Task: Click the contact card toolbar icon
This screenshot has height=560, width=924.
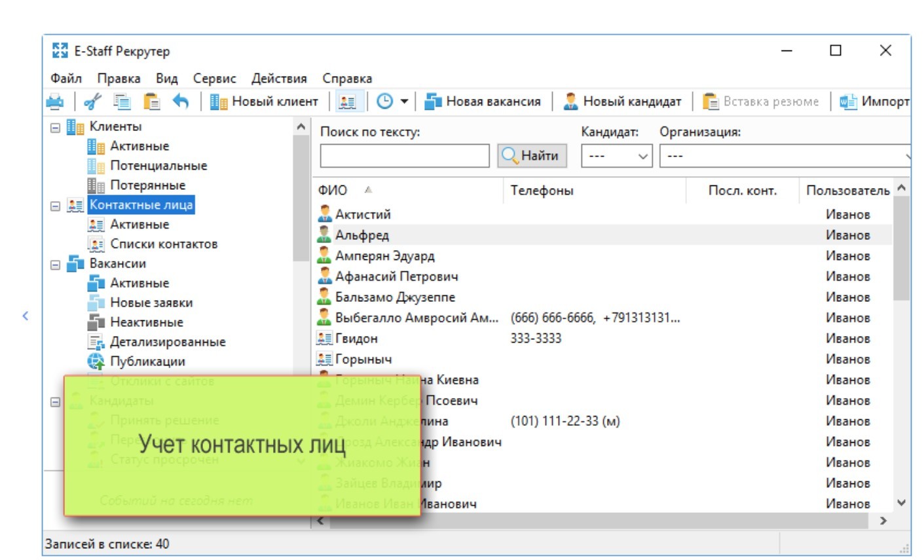Action: pos(347,102)
